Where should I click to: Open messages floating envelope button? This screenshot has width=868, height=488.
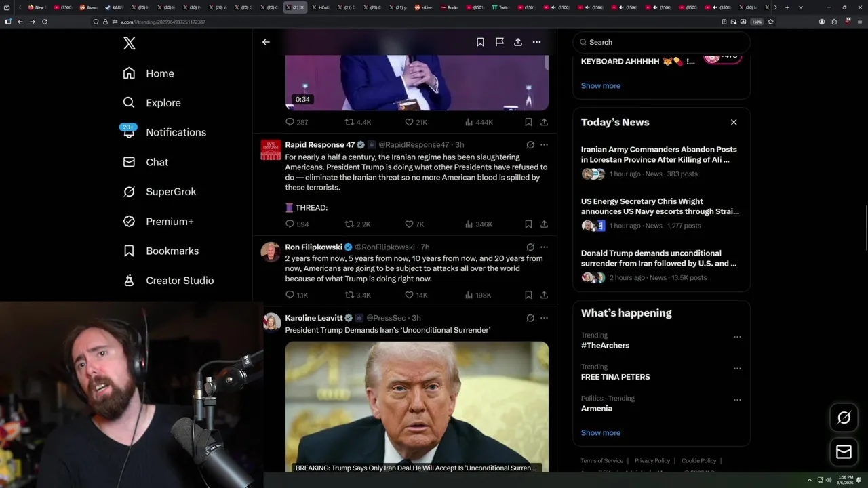pyautogui.click(x=844, y=452)
